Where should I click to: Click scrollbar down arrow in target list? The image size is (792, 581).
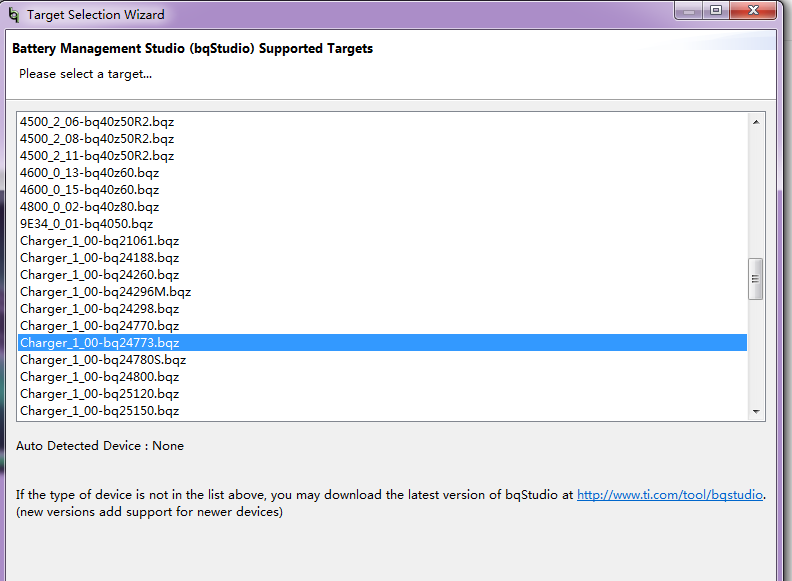point(756,411)
